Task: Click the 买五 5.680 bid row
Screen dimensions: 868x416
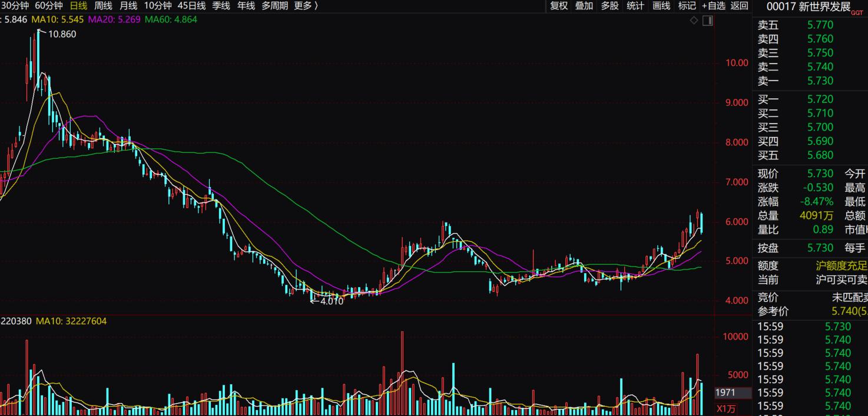Action: [x=810, y=155]
